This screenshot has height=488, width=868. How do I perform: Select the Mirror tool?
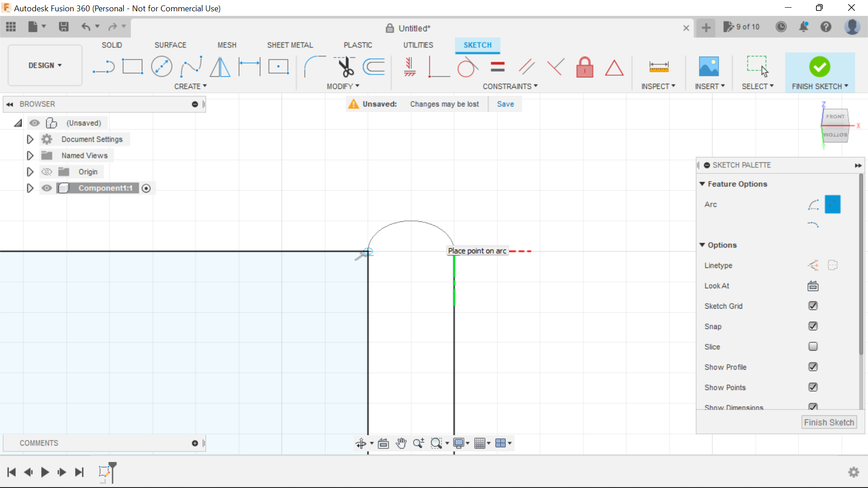pyautogui.click(x=220, y=67)
